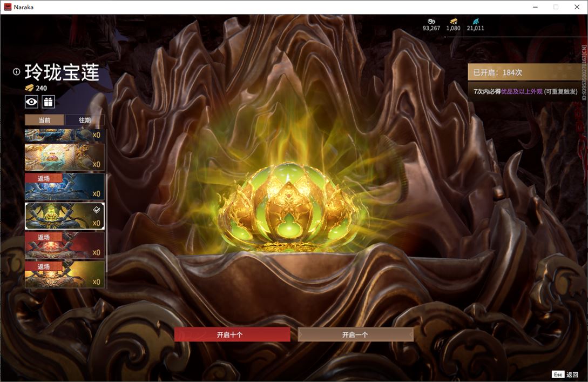588x382 pixels.
Task: Click the scrollbar beside the banner list
Action: [107, 223]
